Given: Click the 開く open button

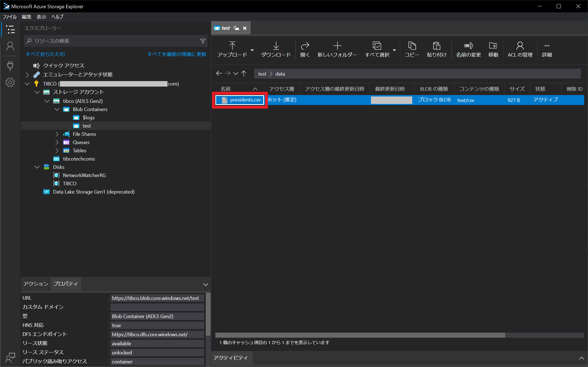Looking at the screenshot, I should tap(305, 49).
